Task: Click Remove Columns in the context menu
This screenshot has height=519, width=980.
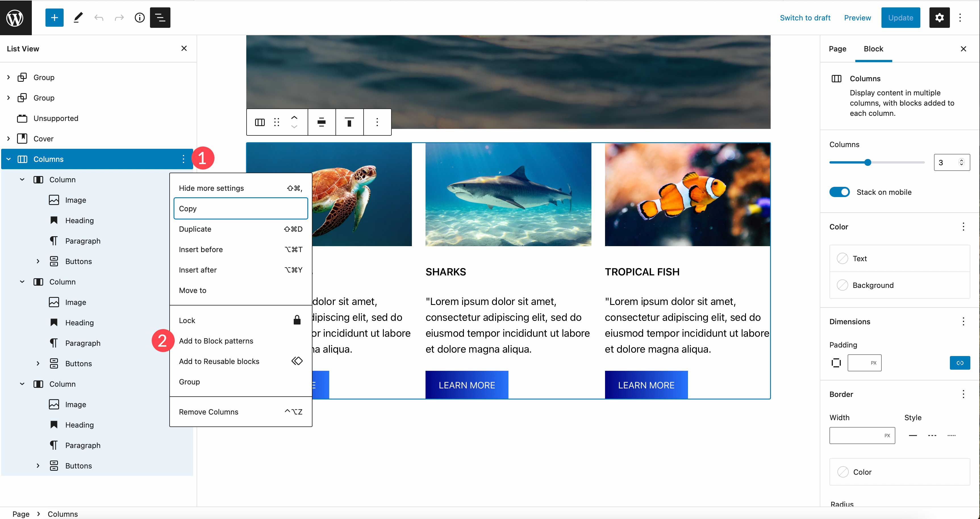Action: [209, 411]
